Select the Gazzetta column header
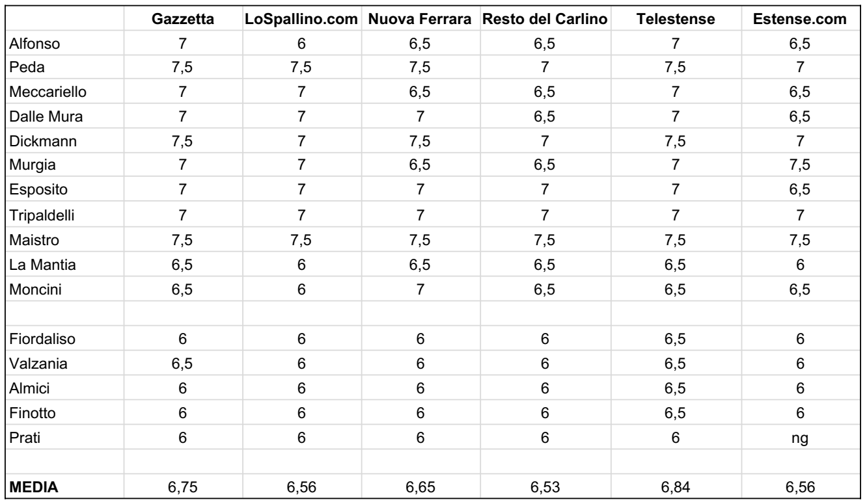The width and height of the screenshot is (867, 504). (183, 20)
